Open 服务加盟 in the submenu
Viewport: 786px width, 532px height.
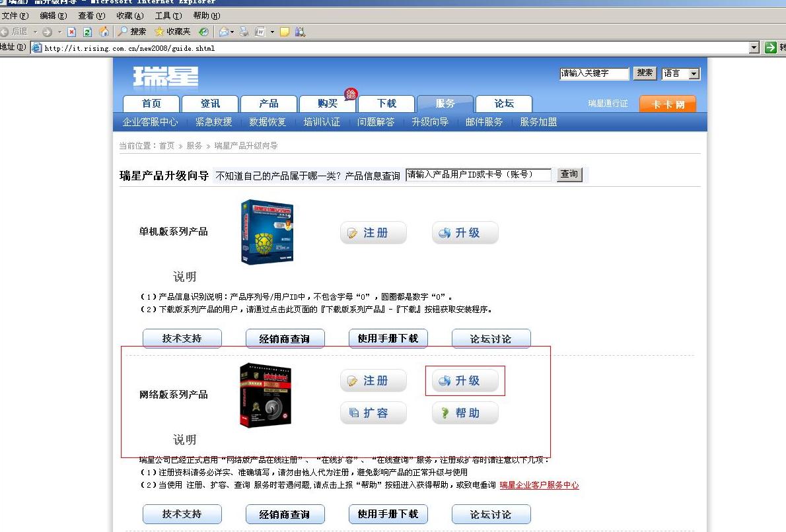538,122
